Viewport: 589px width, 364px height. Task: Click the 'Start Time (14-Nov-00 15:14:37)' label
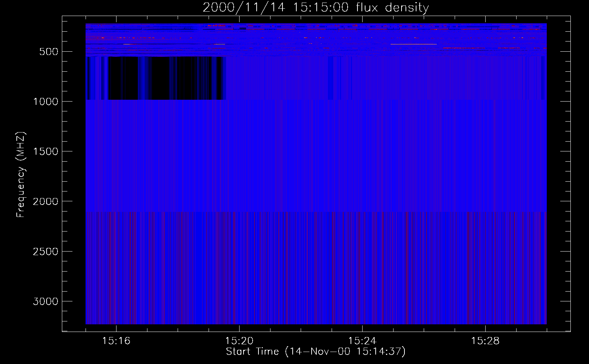click(x=316, y=352)
